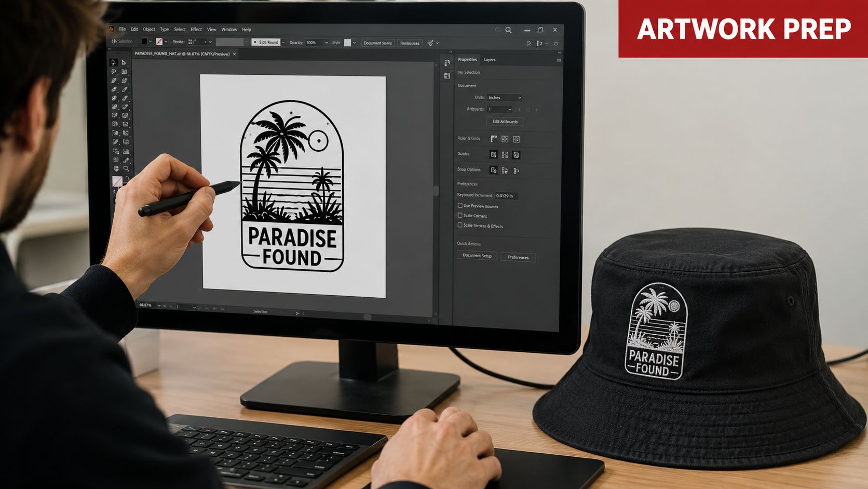Screen dimensions: 868x489
Task: Click Document Setup under Quick Actions
Action: tap(477, 256)
